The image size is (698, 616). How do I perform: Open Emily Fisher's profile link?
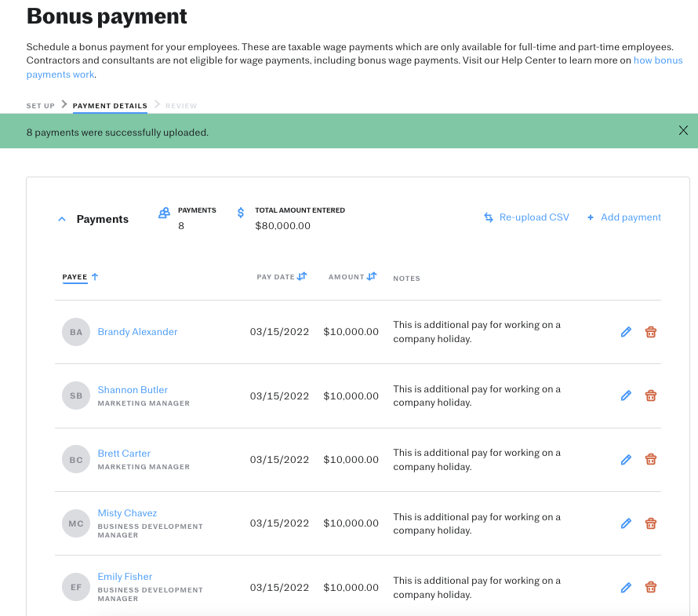pos(125,577)
